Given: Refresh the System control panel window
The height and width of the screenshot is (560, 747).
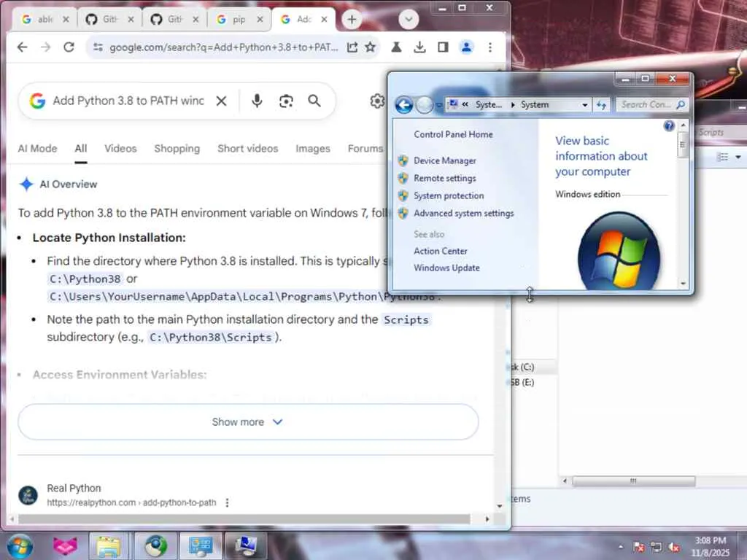Looking at the screenshot, I should coord(601,105).
